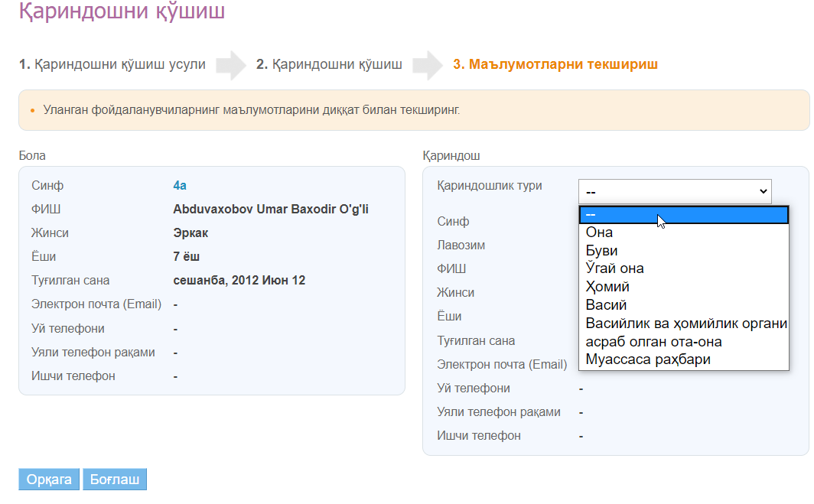This screenshot has width=814, height=504.
Task: Select "Буви" relation option
Action: coord(683,251)
